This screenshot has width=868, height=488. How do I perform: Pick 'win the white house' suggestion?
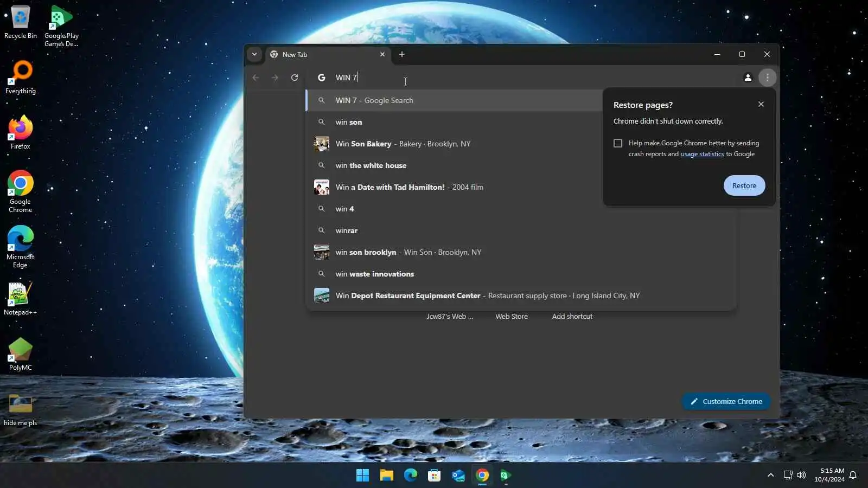click(x=455, y=165)
